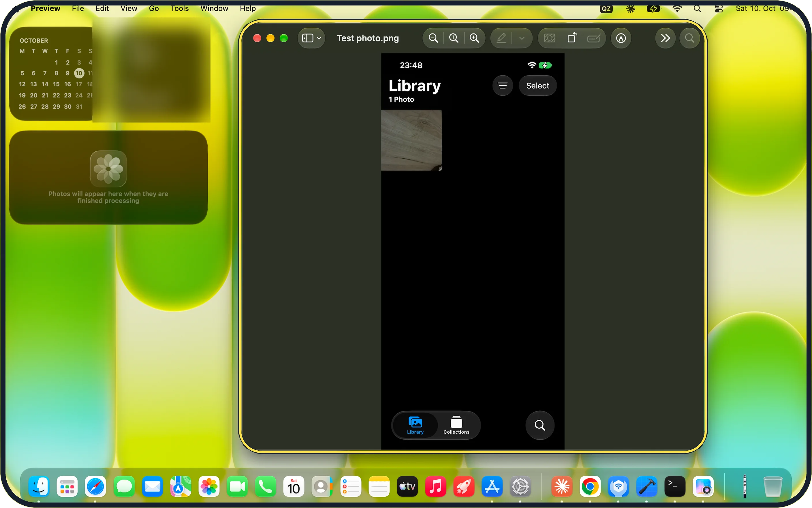
Task: Click the round search button at bottom right
Action: pyautogui.click(x=540, y=425)
